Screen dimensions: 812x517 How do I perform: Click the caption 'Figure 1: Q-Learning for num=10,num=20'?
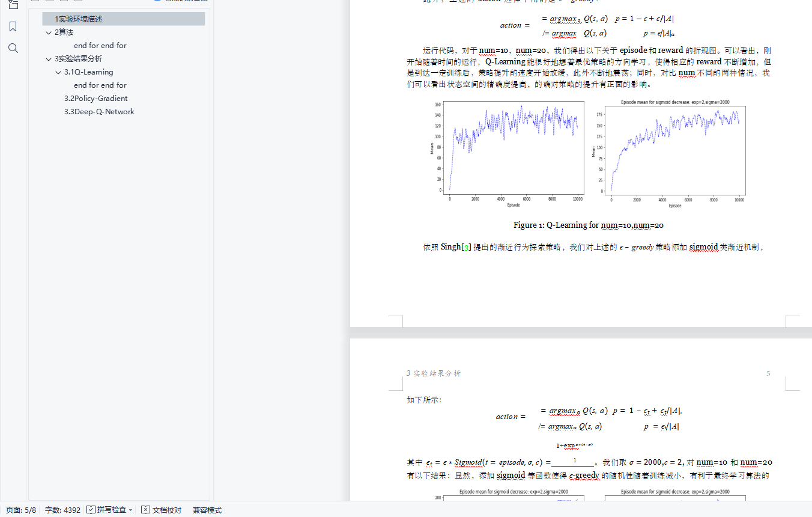click(589, 225)
